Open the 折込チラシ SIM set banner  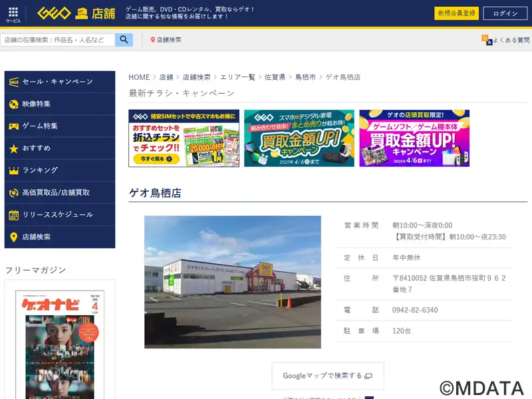point(184,138)
